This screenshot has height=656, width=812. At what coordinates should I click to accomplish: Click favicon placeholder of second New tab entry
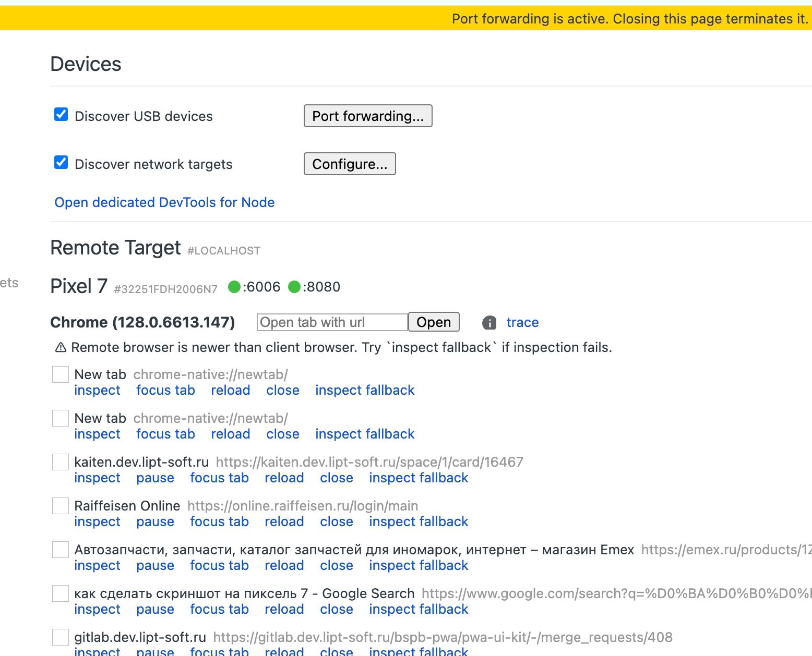(x=61, y=418)
